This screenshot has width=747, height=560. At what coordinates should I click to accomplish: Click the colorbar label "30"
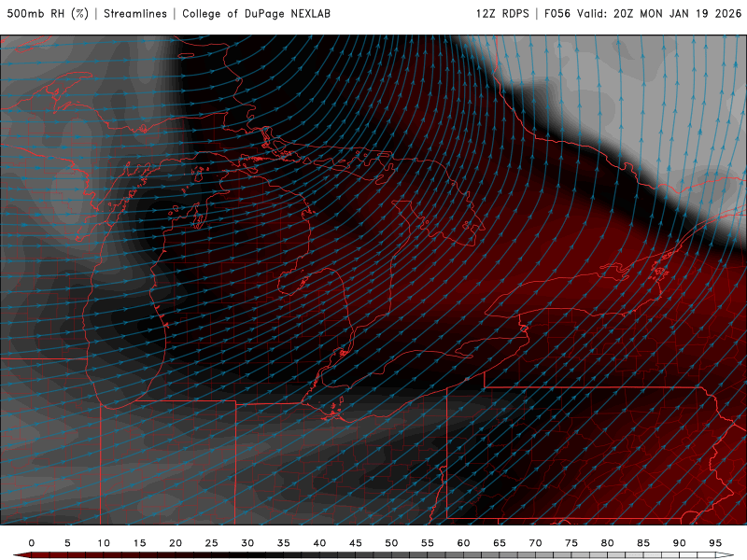tap(247, 543)
